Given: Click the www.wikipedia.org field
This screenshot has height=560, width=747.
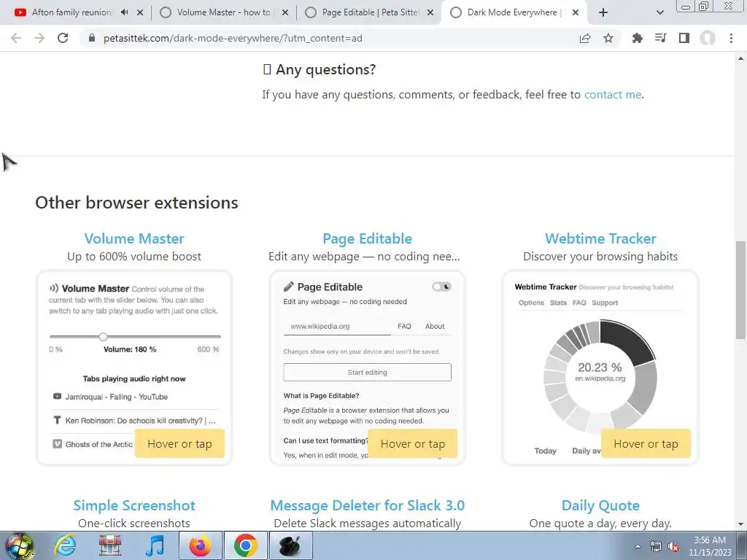Looking at the screenshot, I should pyautogui.click(x=337, y=327).
